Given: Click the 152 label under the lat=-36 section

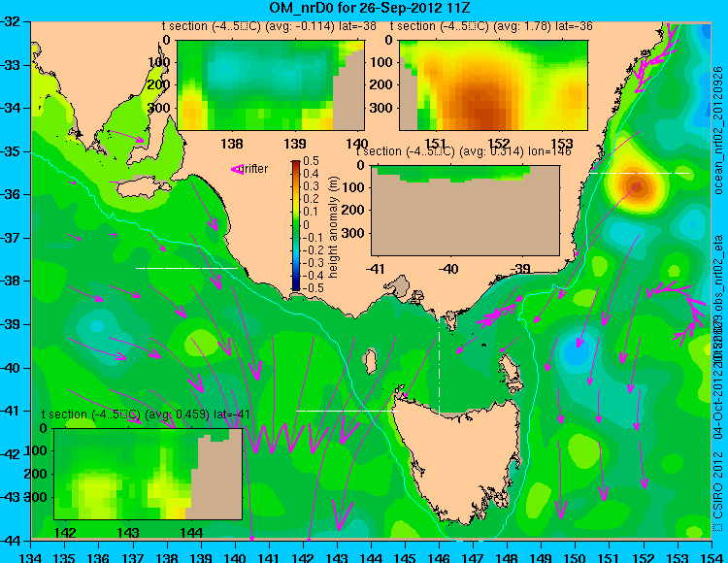Looking at the screenshot, I should (x=498, y=143).
